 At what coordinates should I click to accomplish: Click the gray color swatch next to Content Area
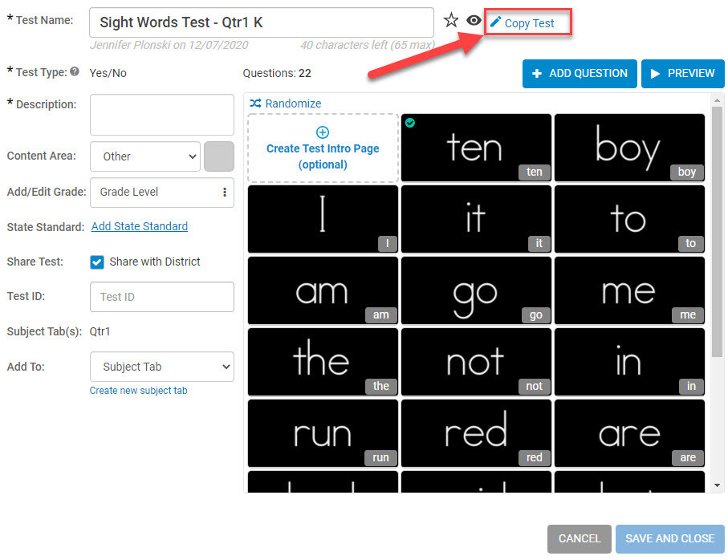(219, 156)
